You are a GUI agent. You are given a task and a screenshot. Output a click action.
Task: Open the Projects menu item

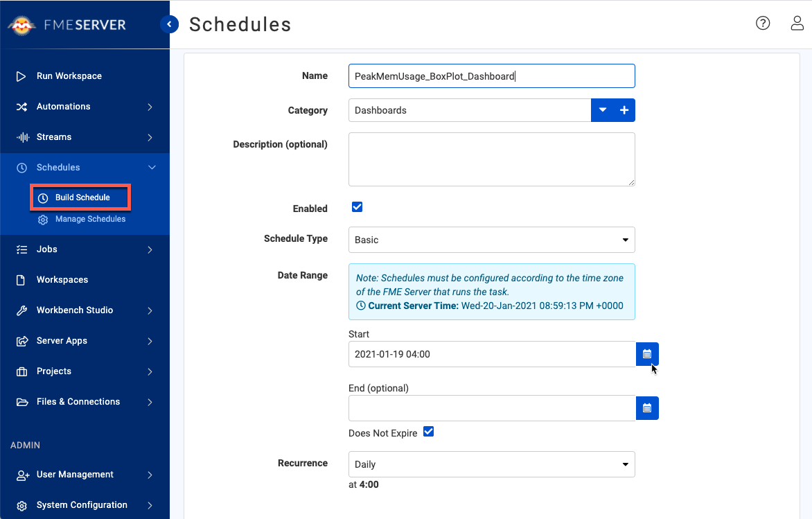pyautogui.click(x=85, y=371)
